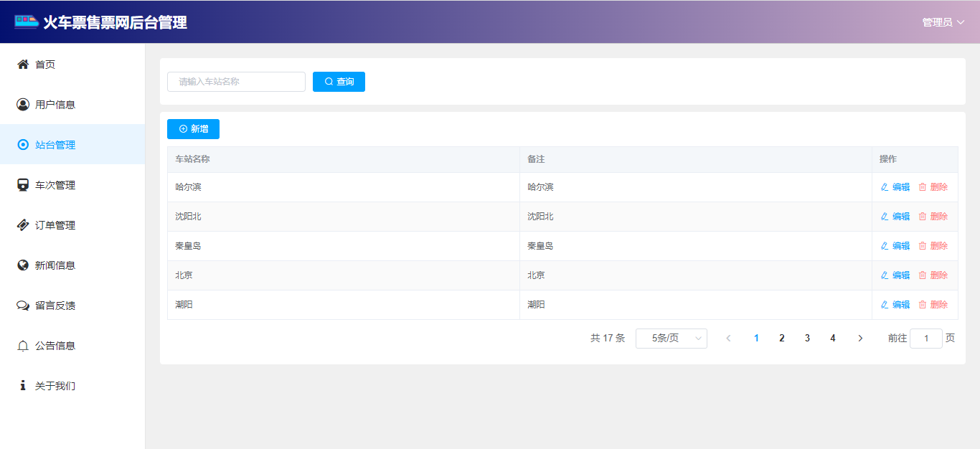The image size is (980, 449).
Task: Delete the 秦皇岛 station row
Action: 933,246
